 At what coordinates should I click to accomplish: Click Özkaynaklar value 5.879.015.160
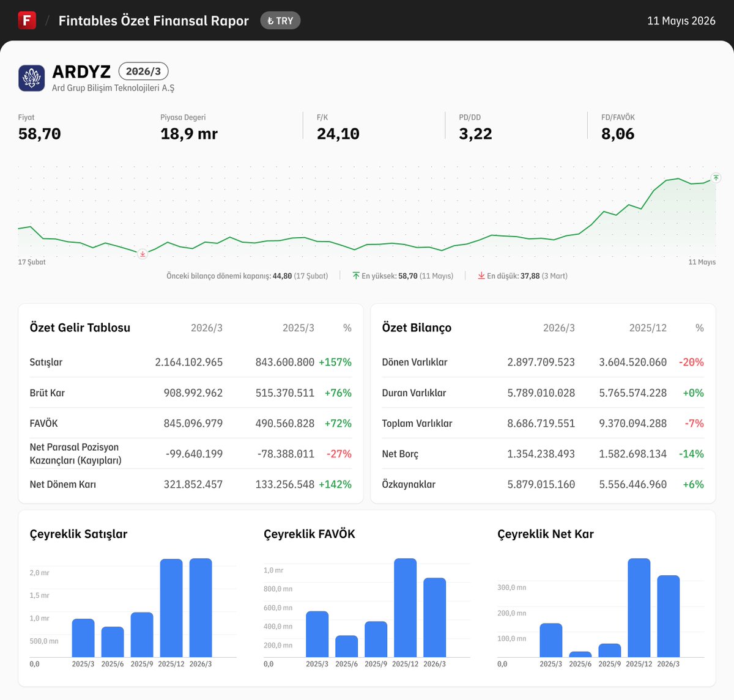(541, 484)
